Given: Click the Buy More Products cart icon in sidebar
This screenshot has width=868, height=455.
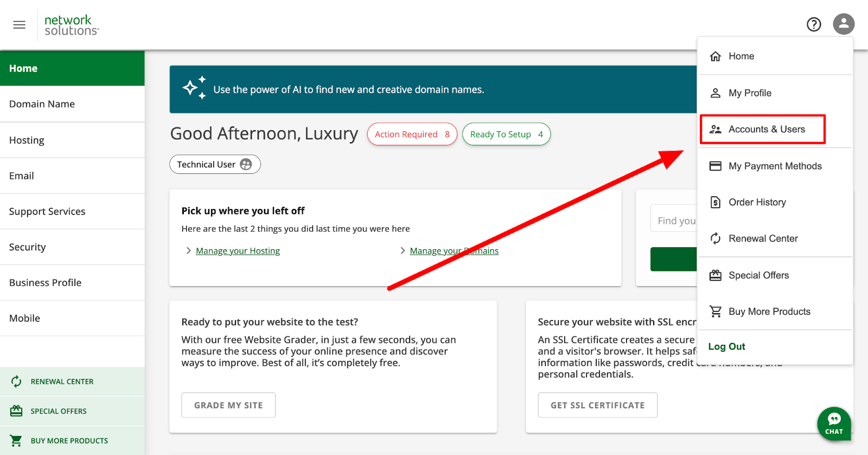Looking at the screenshot, I should point(16,441).
